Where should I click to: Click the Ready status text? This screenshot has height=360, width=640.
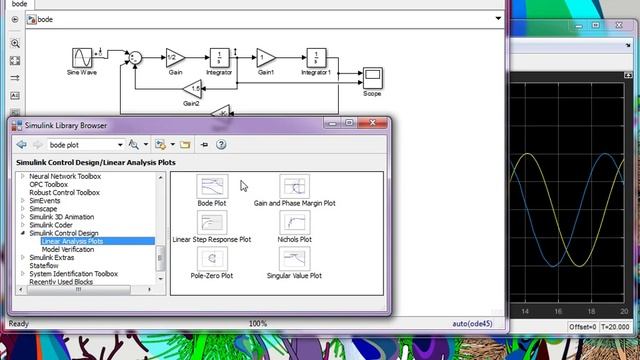click(19, 324)
